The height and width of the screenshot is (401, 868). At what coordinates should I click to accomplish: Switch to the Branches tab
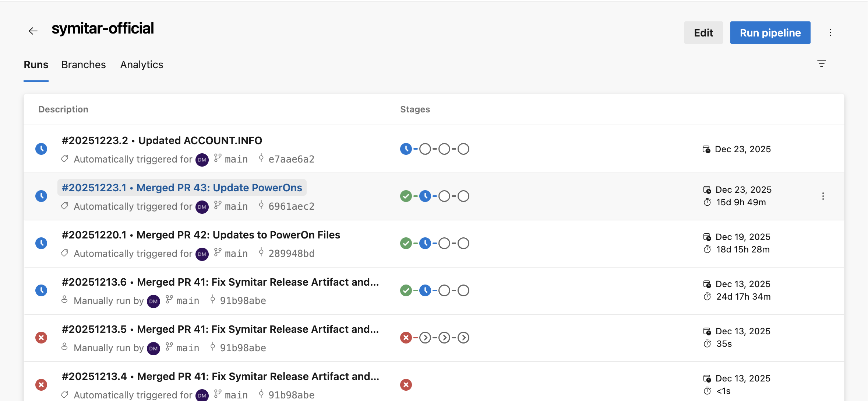coord(84,65)
